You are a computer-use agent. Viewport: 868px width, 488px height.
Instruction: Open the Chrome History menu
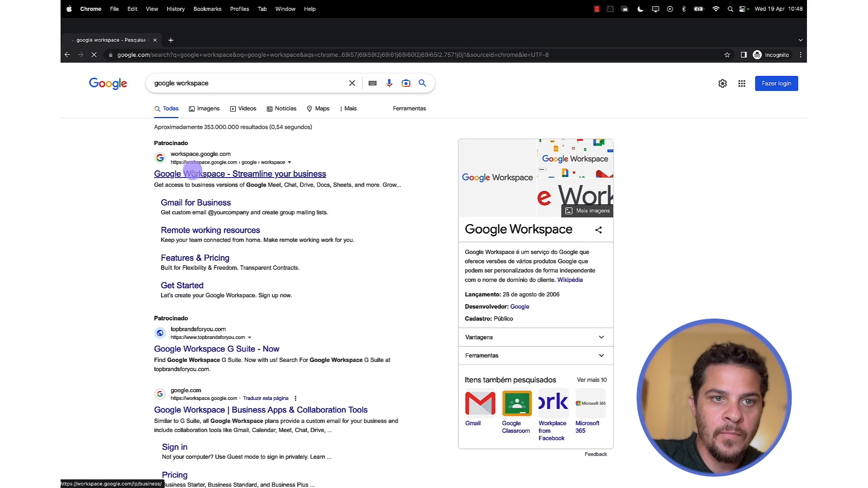pyautogui.click(x=175, y=9)
